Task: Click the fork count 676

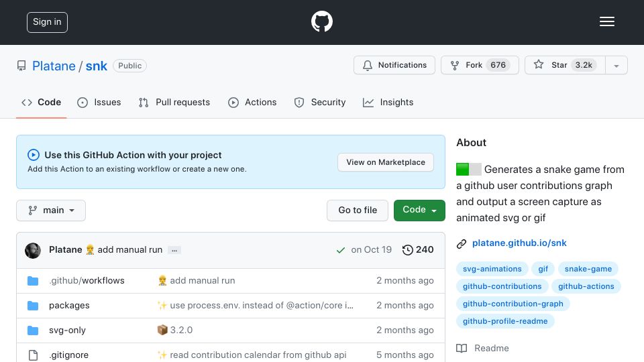Action: (498, 65)
